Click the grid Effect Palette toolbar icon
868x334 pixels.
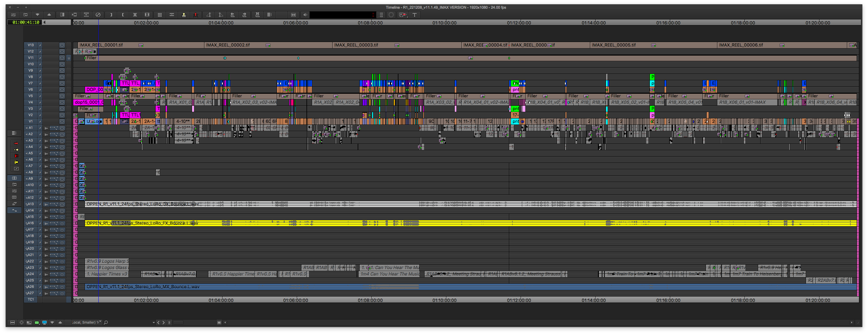coord(160,15)
